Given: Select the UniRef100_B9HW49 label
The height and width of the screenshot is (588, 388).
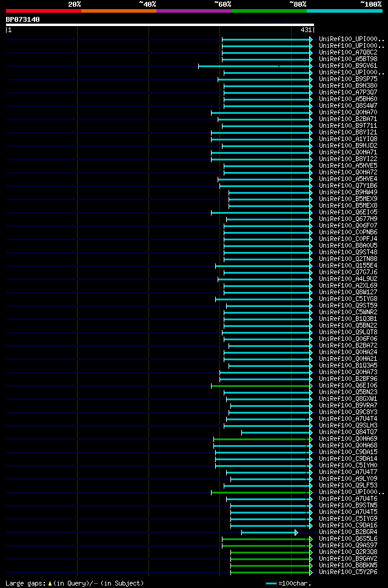Looking at the screenshot, I should point(348,193).
